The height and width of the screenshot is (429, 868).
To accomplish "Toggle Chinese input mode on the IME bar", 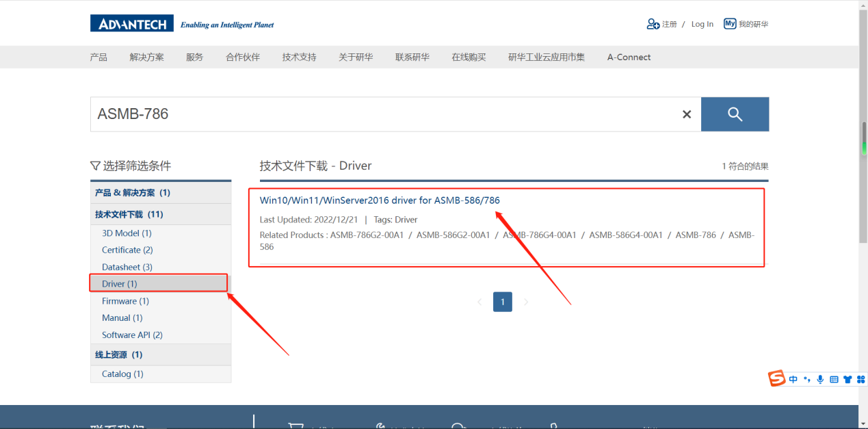I will tap(793, 379).
